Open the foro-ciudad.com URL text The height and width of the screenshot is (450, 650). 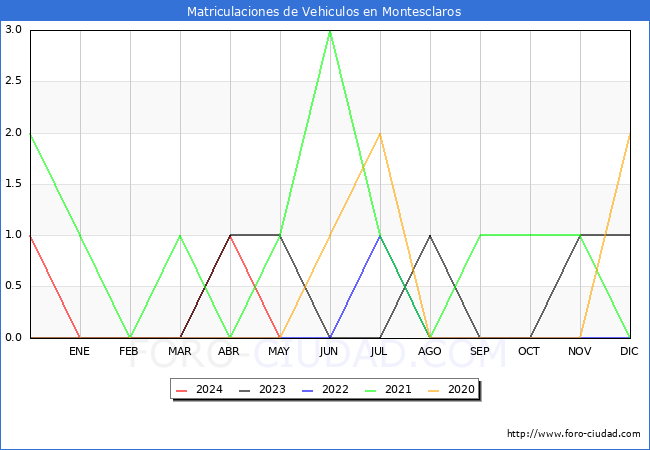[574, 434]
